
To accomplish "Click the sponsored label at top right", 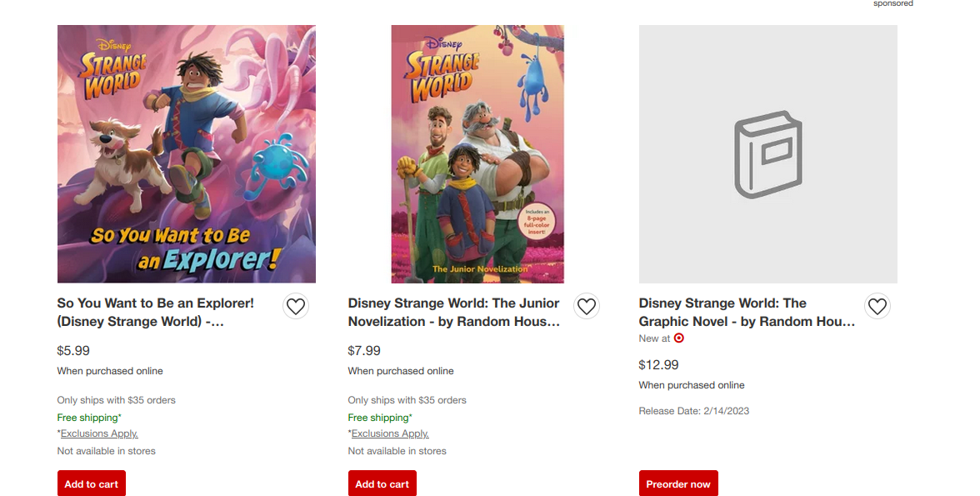I will tap(892, 3).
